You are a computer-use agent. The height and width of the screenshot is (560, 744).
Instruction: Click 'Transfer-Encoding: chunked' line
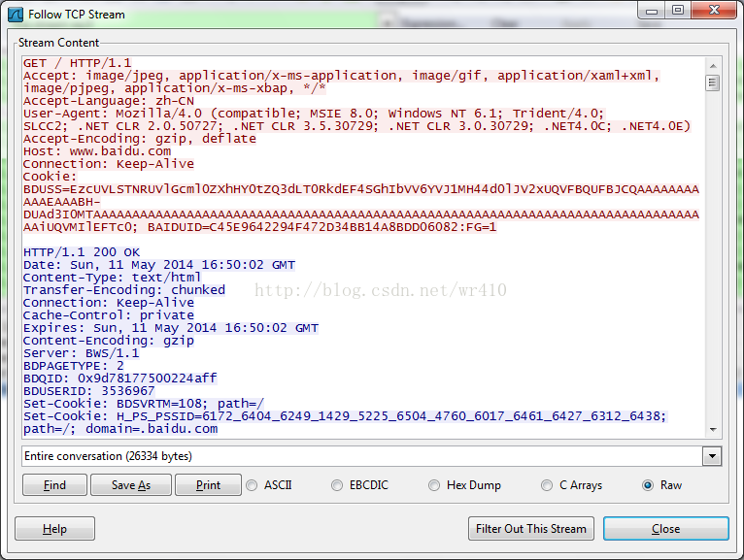pyautogui.click(x=124, y=290)
